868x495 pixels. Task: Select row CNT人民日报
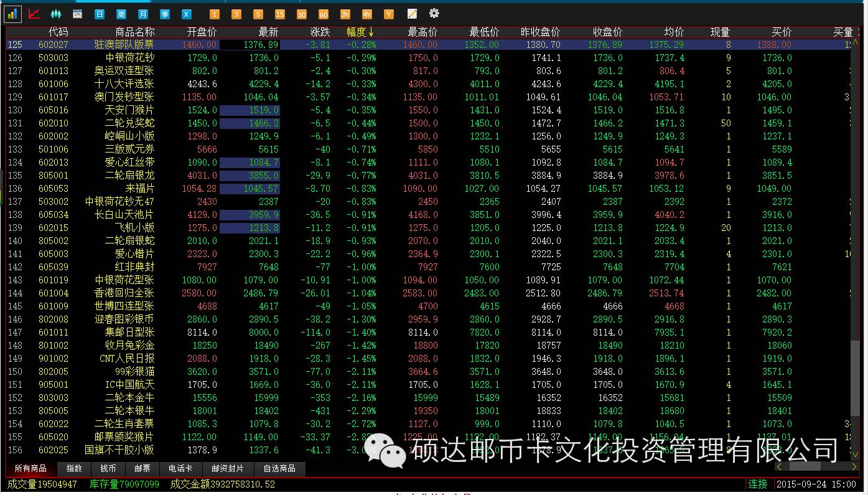[428, 359]
